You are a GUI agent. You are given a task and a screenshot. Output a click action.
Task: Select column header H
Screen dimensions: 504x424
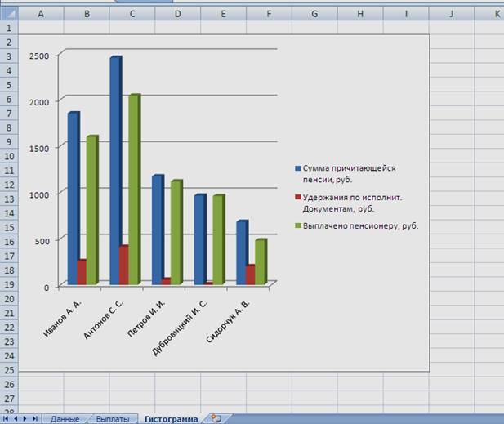click(360, 14)
